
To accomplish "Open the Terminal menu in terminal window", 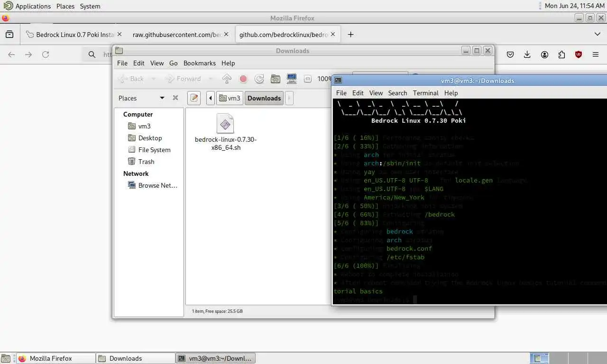I will click(x=425, y=93).
